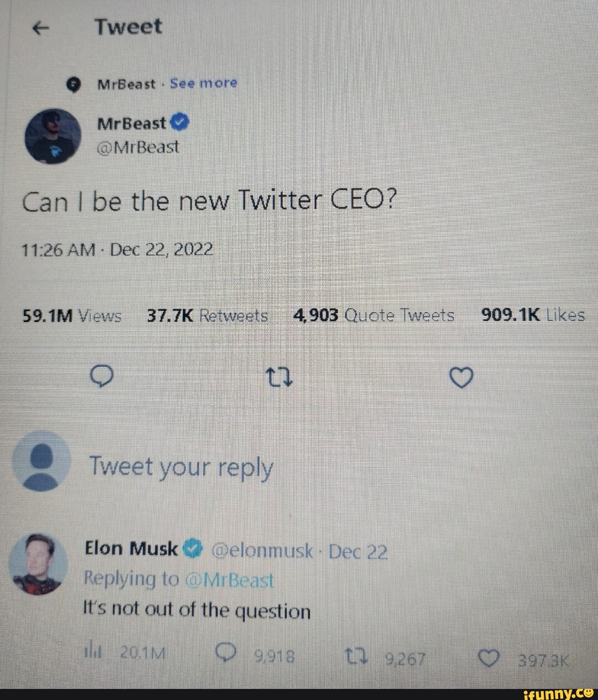
Task: Like Elon Musk's reply with the heart
Action: (x=489, y=658)
